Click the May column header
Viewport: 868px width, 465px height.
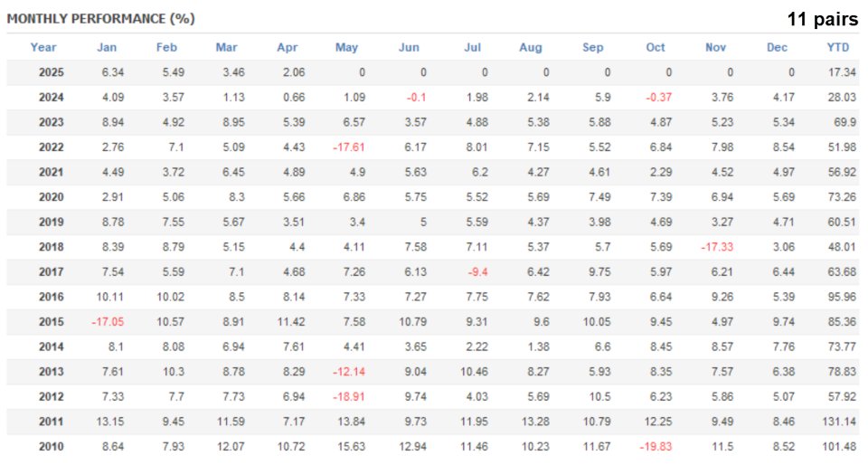point(346,48)
